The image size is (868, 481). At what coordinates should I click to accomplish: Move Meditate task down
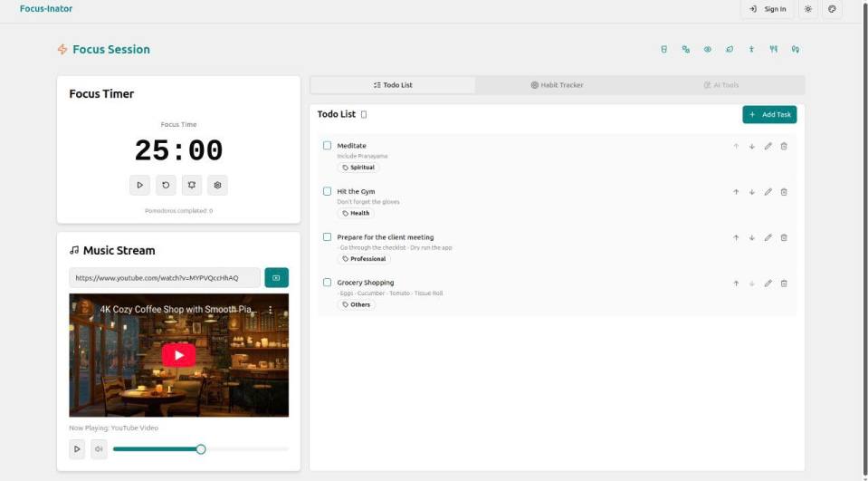[x=751, y=146]
